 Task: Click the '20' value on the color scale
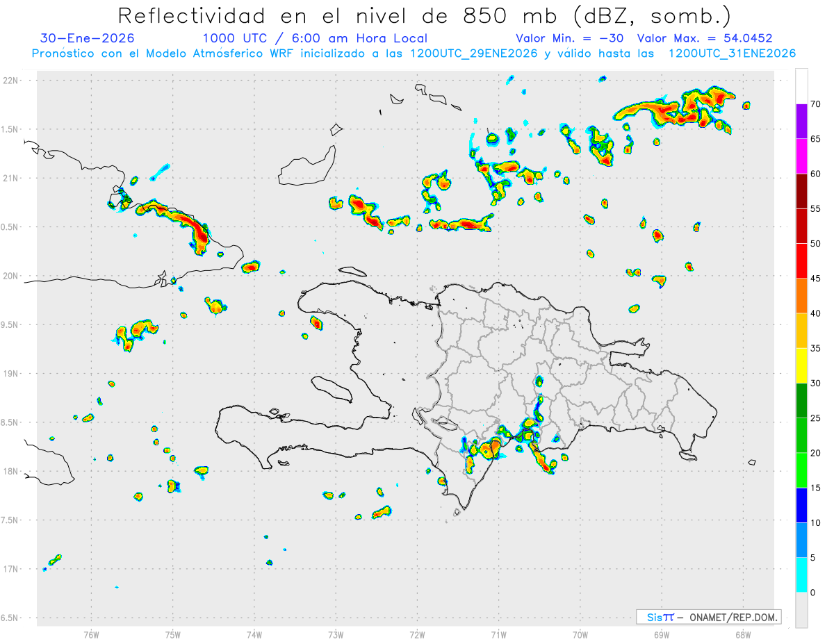tap(816, 453)
